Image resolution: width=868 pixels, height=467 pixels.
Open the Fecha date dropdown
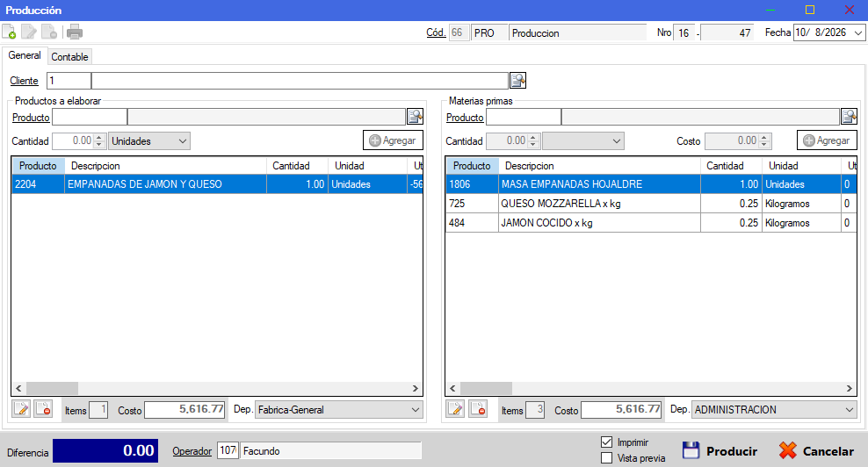(858, 32)
